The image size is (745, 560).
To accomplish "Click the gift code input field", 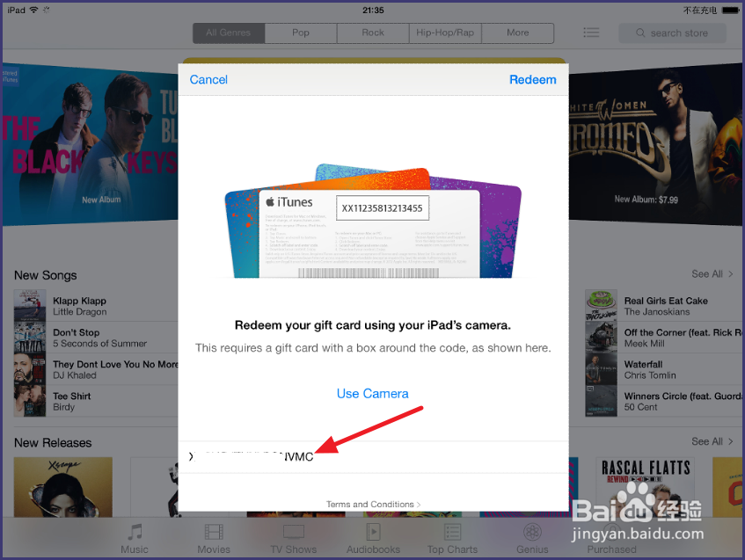I will [x=374, y=457].
